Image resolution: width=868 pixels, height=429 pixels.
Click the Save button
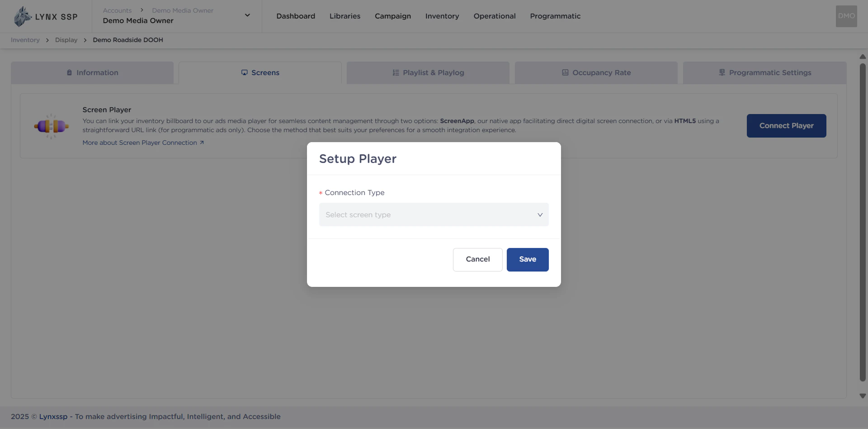528,259
